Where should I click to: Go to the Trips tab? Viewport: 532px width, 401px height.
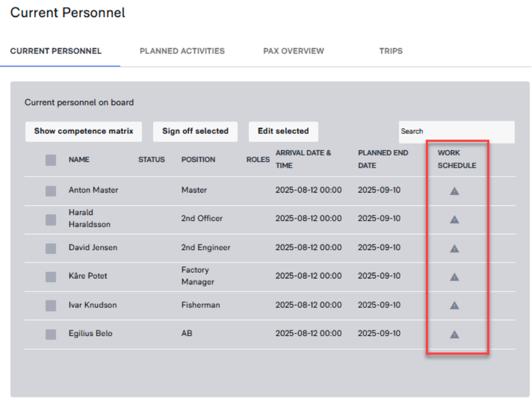tap(391, 51)
